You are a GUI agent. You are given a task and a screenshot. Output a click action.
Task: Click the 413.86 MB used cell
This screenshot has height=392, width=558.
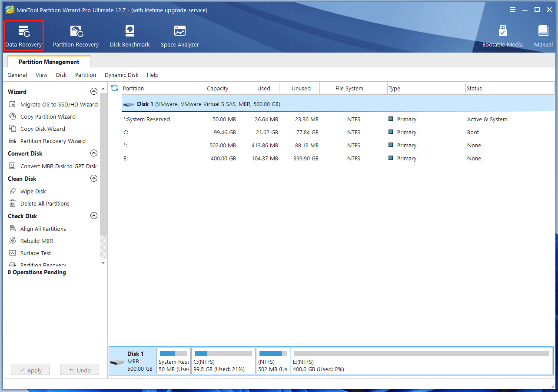[265, 145]
